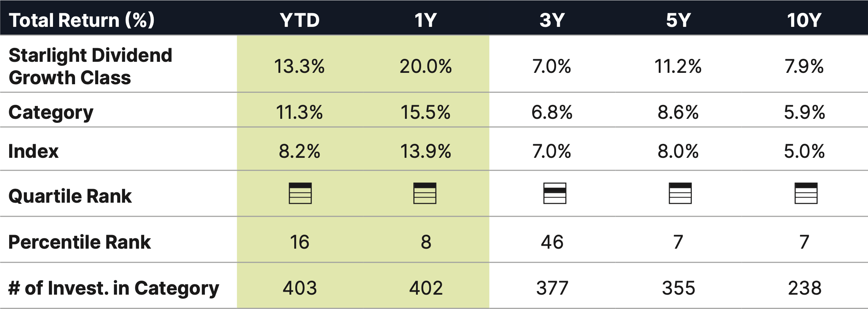Click the Index row label
868x309 pixels.
tap(33, 151)
